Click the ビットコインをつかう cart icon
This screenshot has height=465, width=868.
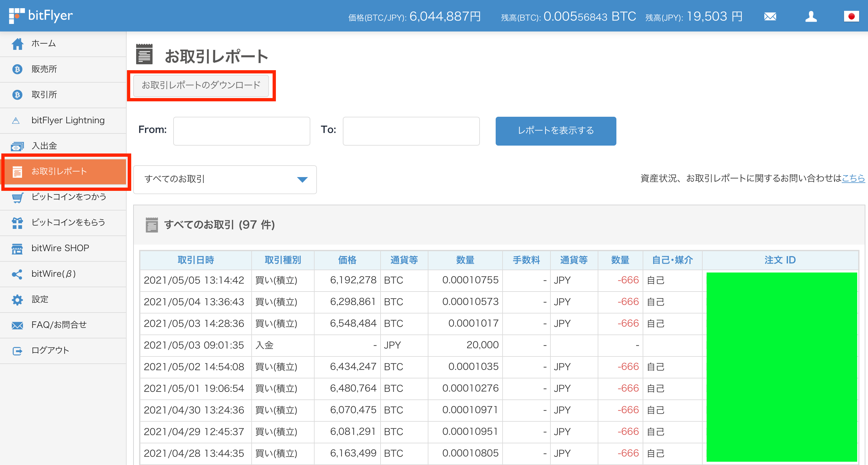point(17,197)
